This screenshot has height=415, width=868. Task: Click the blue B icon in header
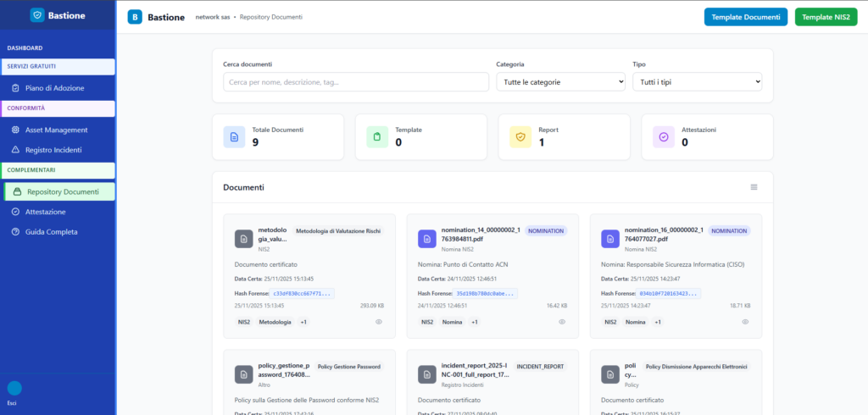click(x=135, y=17)
